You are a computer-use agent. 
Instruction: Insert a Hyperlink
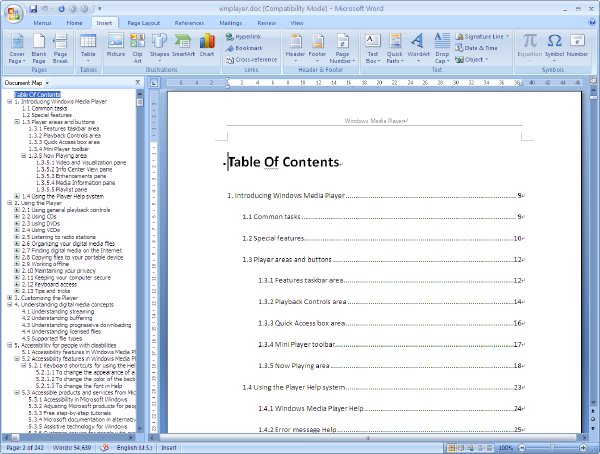pos(244,37)
